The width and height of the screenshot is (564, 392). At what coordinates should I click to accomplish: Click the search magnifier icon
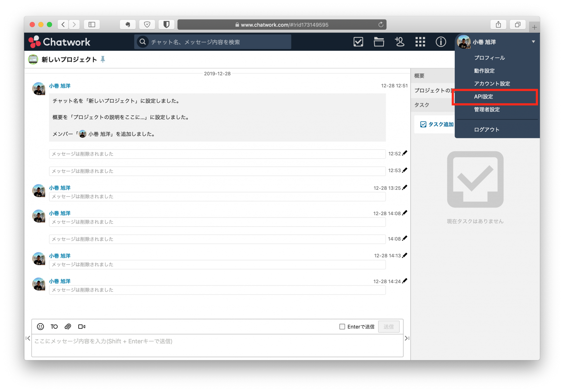143,42
